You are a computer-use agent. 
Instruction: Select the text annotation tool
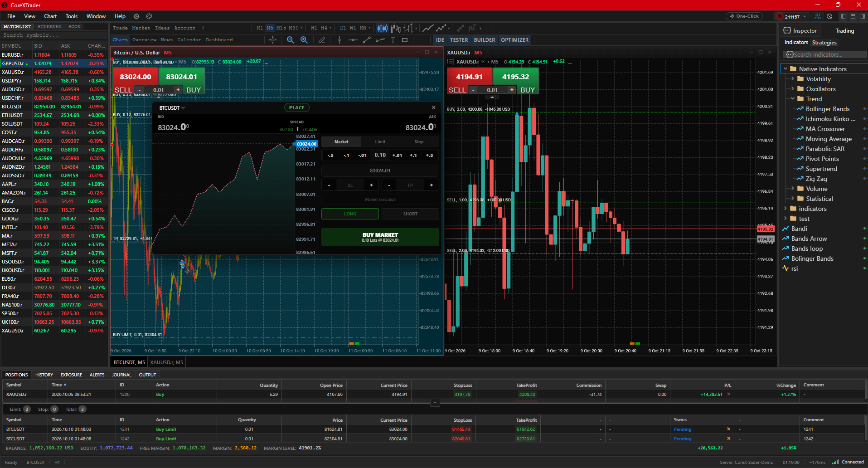(393, 40)
